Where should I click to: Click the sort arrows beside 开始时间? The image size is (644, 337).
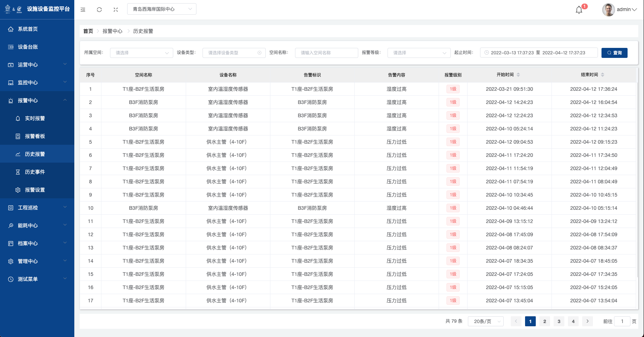click(x=518, y=75)
